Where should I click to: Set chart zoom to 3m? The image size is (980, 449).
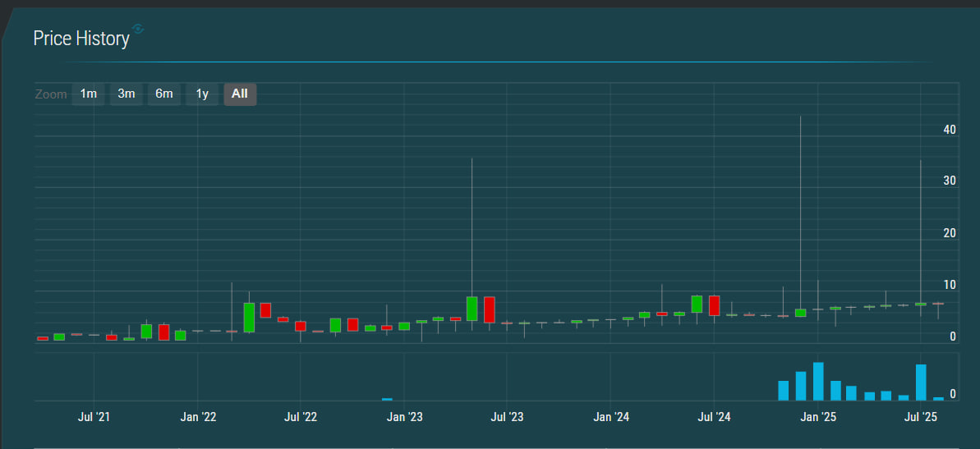tap(127, 94)
